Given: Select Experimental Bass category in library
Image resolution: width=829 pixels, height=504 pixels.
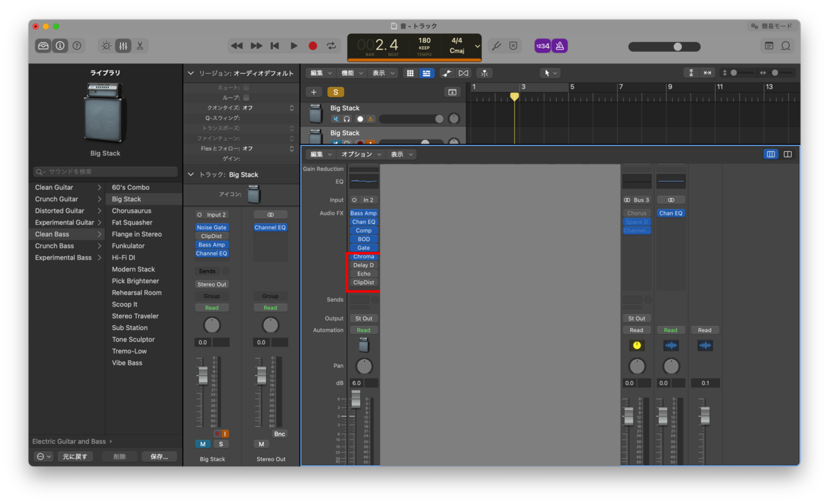Looking at the screenshot, I should [x=68, y=258].
